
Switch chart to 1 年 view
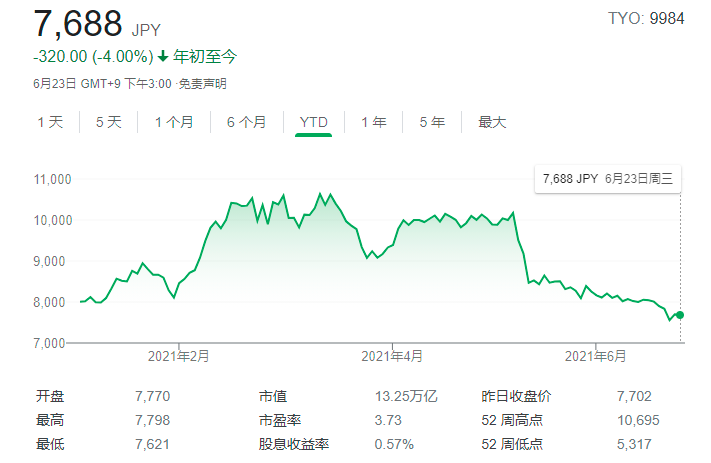(x=374, y=122)
